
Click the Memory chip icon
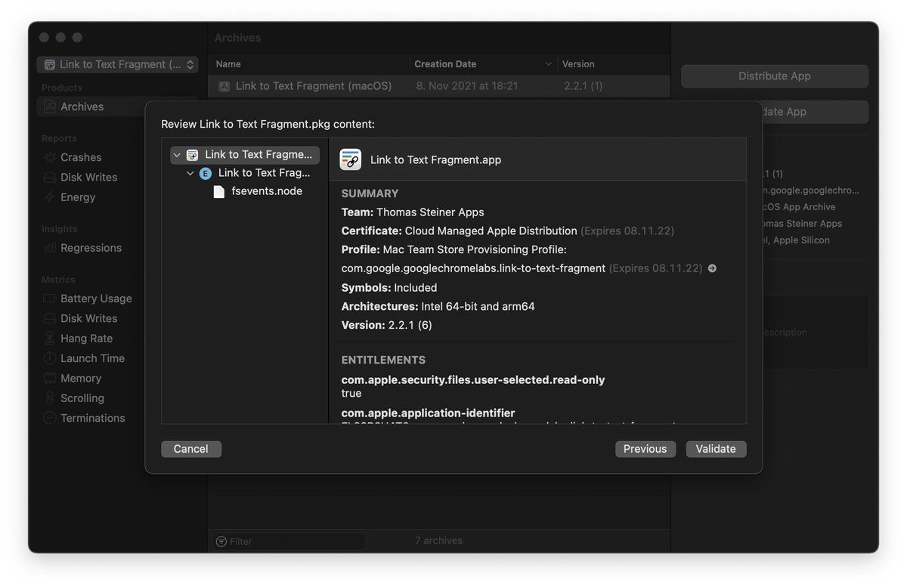point(50,379)
